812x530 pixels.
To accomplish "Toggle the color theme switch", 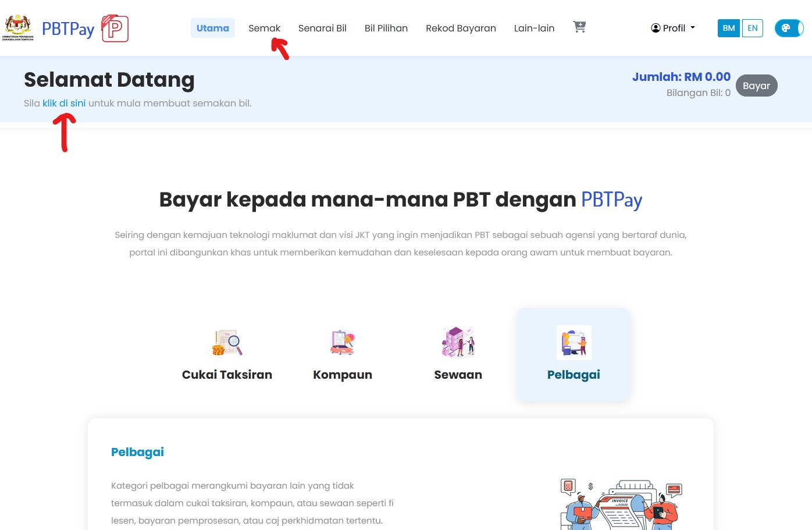I will point(789,28).
